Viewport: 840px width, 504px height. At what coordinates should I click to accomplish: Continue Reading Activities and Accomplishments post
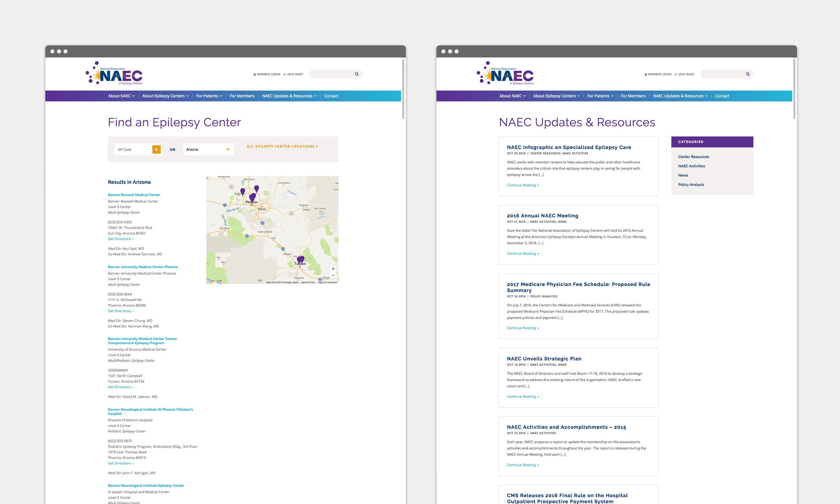[x=523, y=465]
